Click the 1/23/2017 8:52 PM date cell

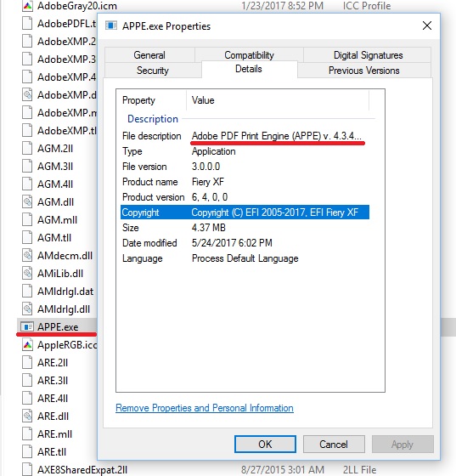point(282,5)
